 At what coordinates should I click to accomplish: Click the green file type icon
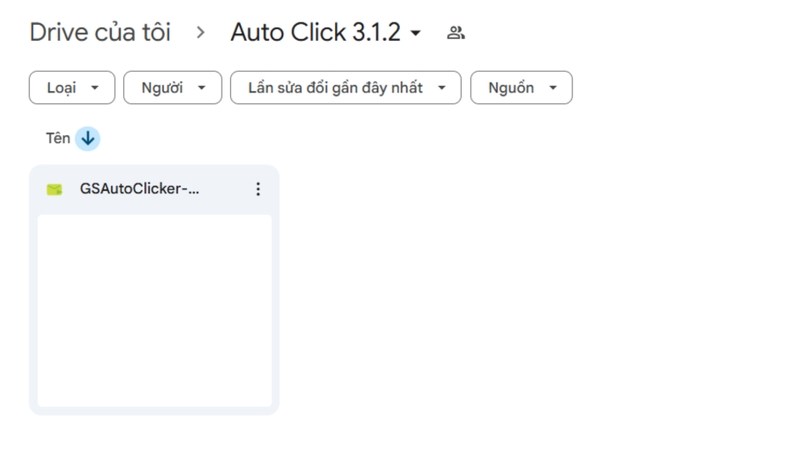point(55,189)
